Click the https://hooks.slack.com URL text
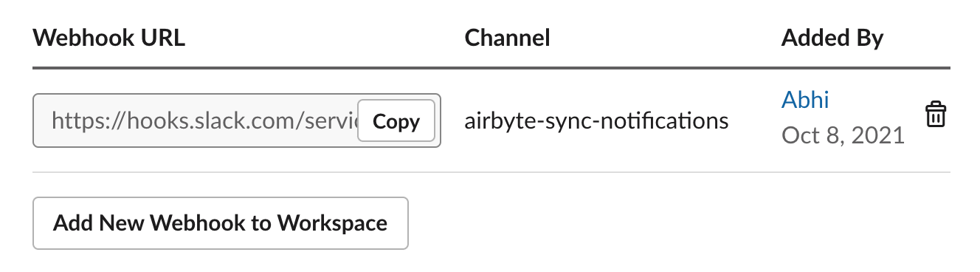The height and width of the screenshot is (272, 980). [204, 121]
